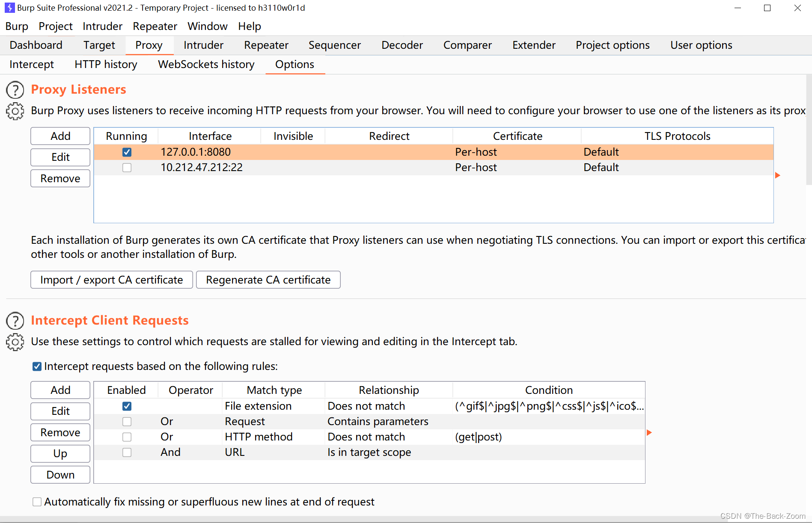Click the Burp Suite logo icon

click(9, 8)
